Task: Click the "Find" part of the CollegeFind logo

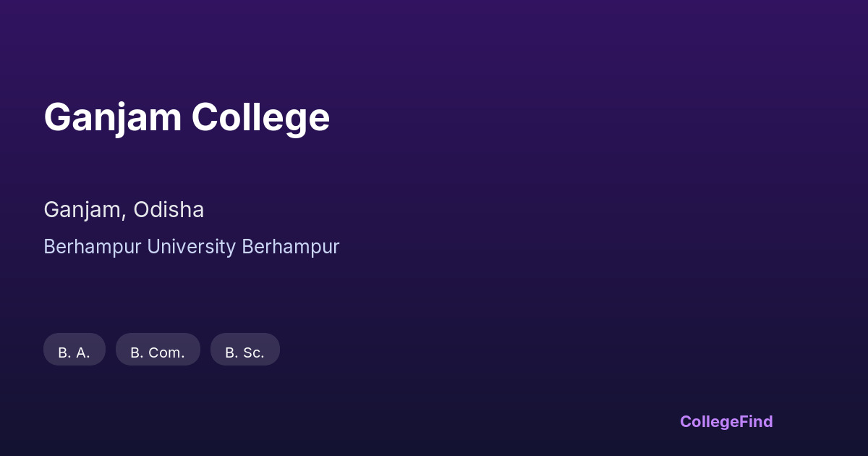Action: pos(756,422)
